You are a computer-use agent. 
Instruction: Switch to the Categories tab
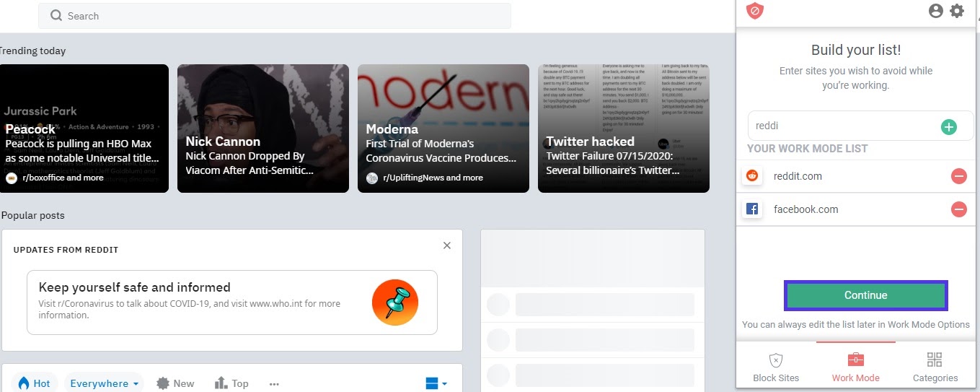coord(935,367)
